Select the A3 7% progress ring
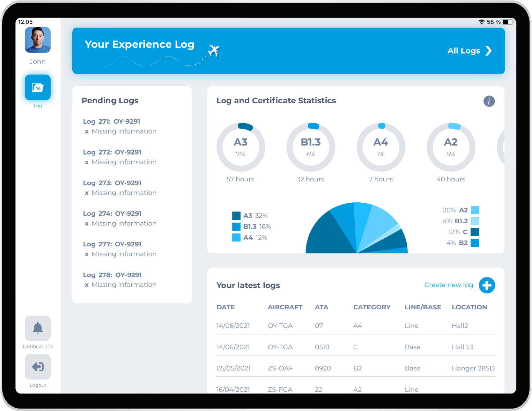532x411 pixels. 241,147
